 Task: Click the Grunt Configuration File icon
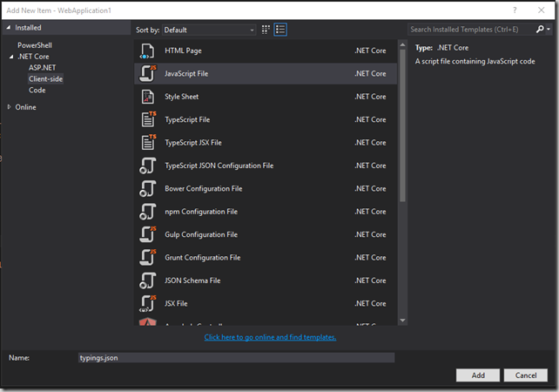148,258
